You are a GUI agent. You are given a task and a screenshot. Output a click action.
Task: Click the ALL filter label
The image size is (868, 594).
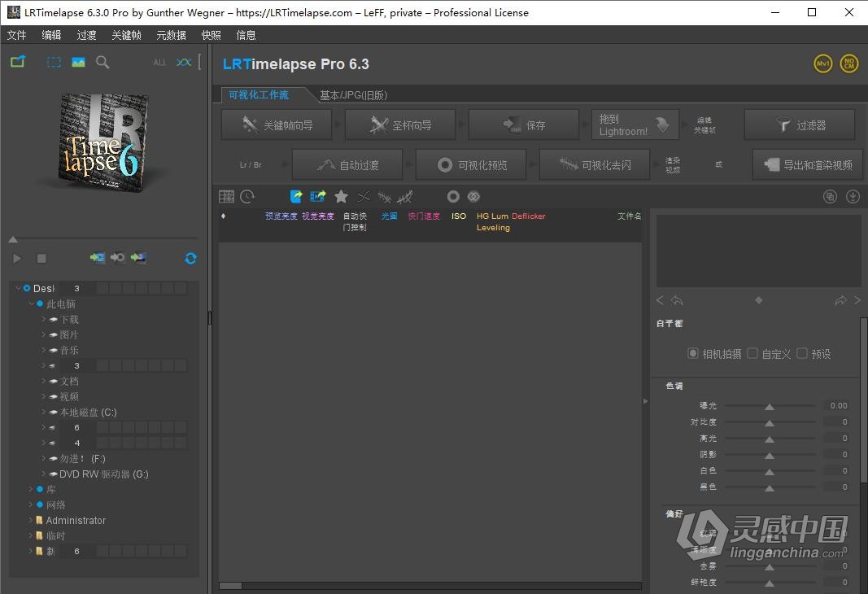(159, 63)
